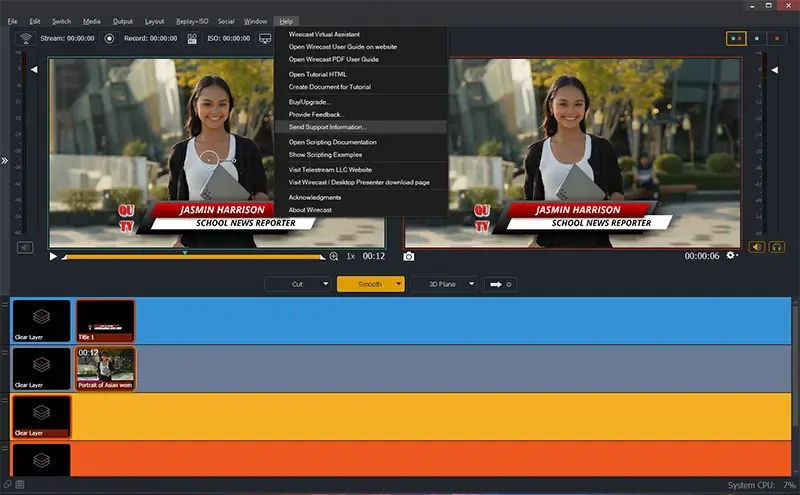Click Clear Layer in the gray layer
Viewport: 800px width, 495px height.
tap(41, 368)
